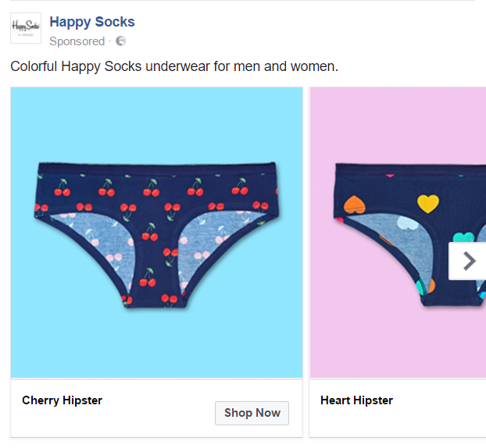The height and width of the screenshot is (448, 486).
Task: Click the light blue background above cherry underwear
Action: coord(156,124)
